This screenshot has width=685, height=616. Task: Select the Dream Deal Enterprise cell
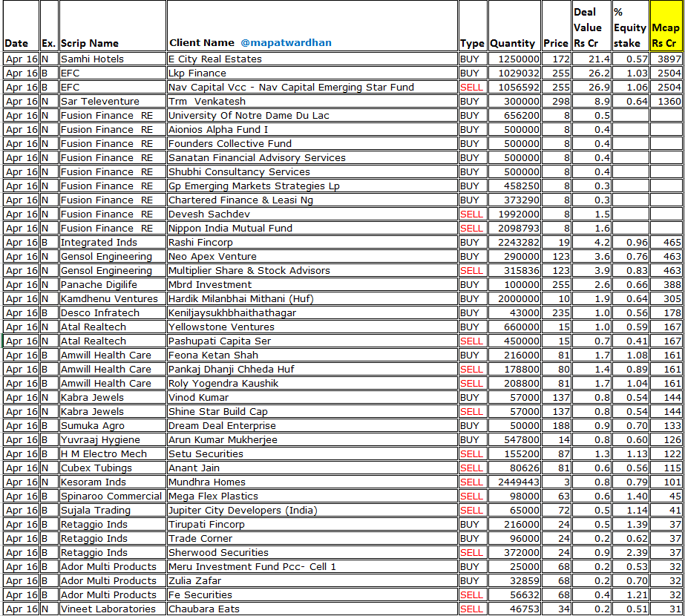tap(312, 425)
